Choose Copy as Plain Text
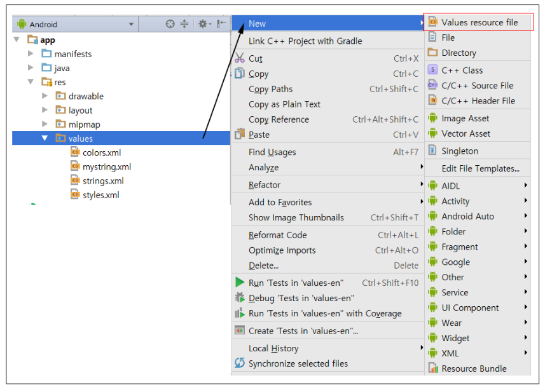The image size is (545, 392). click(328, 104)
